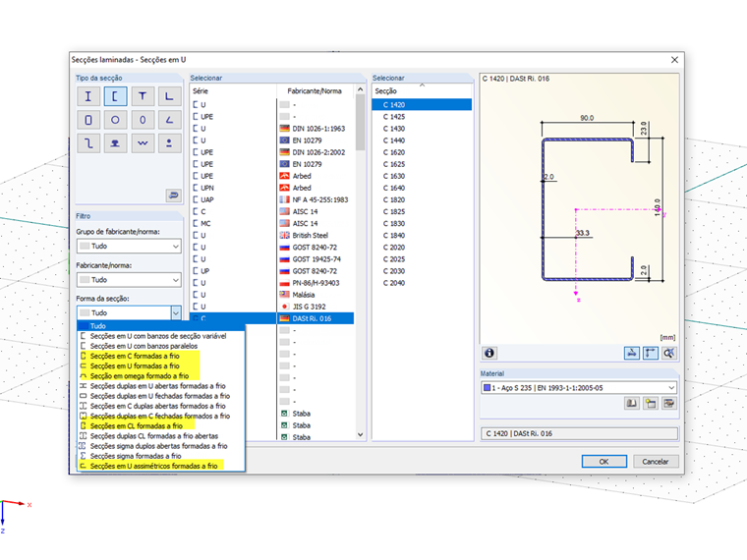This screenshot has height=560, width=747.
Task: Click the Secção column header to sort
Action: [x=422, y=91]
